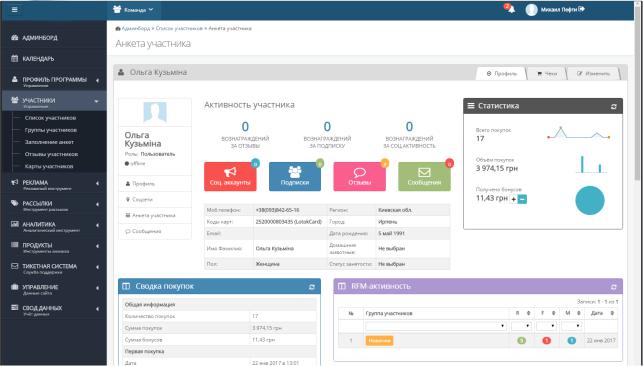
Task: Click the Статистика panel list icon
Action: (471, 106)
